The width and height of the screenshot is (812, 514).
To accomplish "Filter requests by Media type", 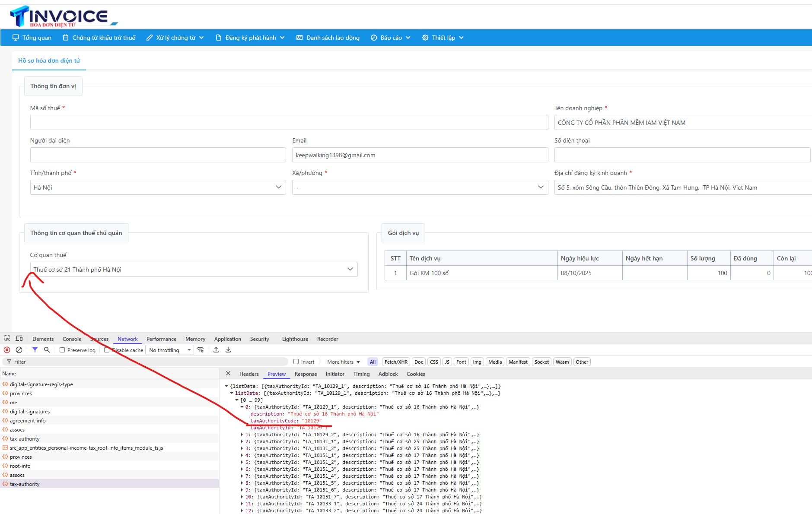I will [x=495, y=362].
